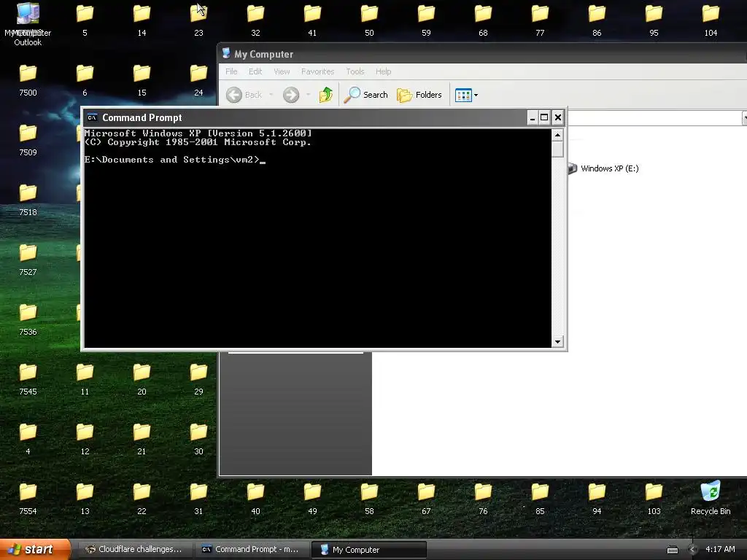Select desktop folder 12
This screenshot has width=747, height=560.
coord(85,440)
